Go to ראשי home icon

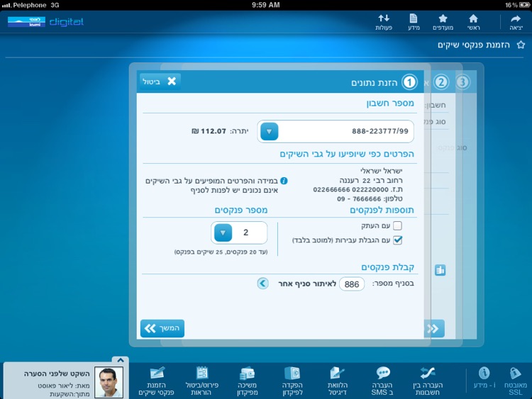473,22
